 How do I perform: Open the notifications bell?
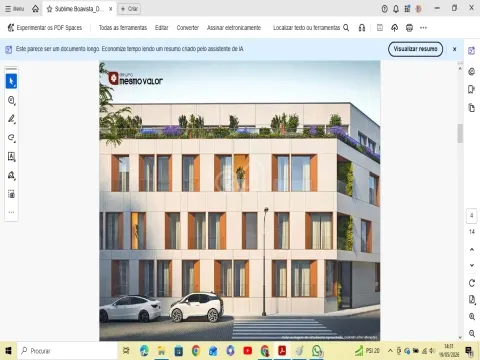tap(396, 9)
